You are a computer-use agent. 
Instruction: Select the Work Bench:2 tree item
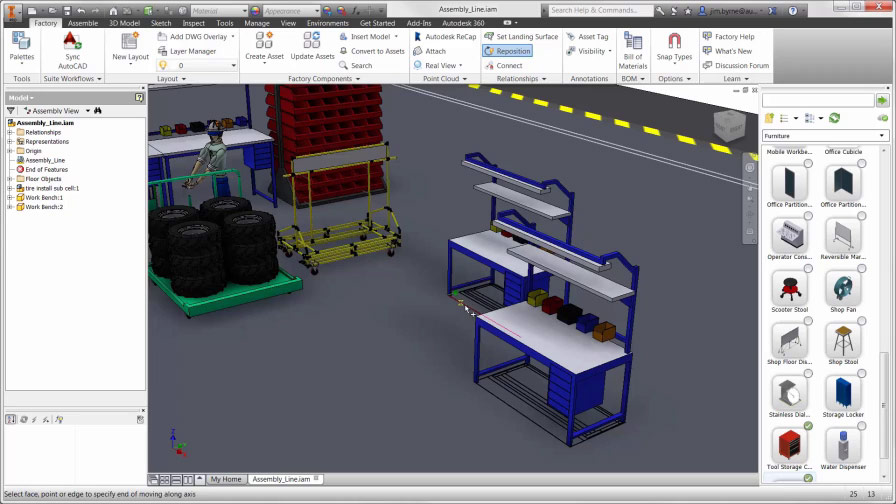pyautogui.click(x=43, y=207)
